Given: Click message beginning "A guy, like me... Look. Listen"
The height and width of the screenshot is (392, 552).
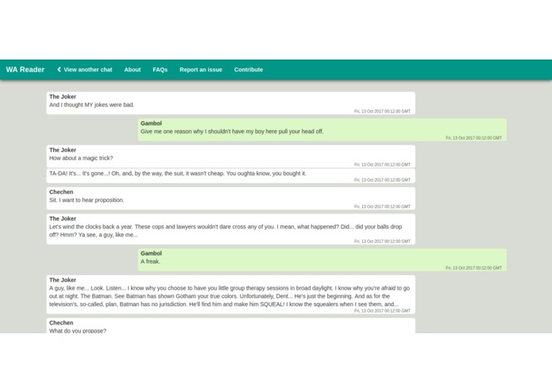Looking at the screenshot, I should [230, 296].
